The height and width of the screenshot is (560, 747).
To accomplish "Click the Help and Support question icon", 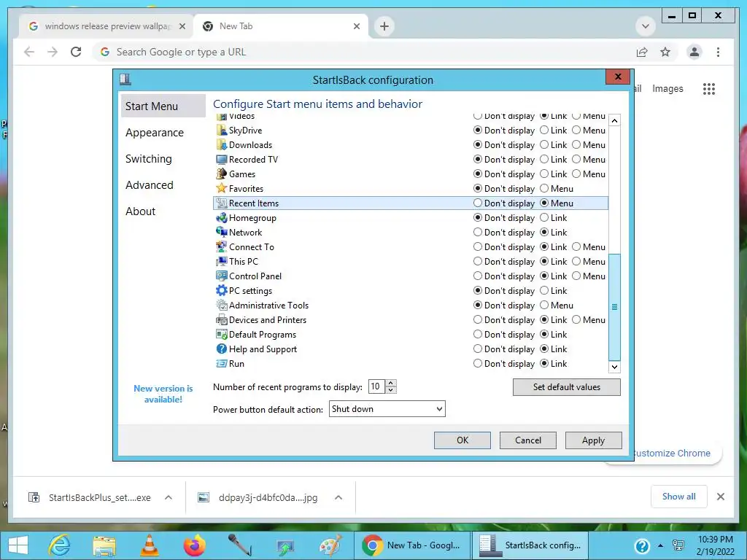I will 222,349.
